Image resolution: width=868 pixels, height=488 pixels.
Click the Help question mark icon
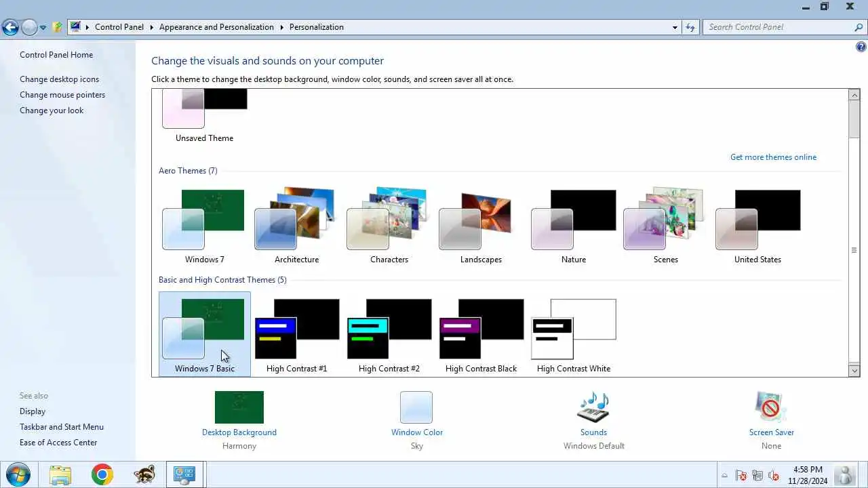click(x=861, y=47)
